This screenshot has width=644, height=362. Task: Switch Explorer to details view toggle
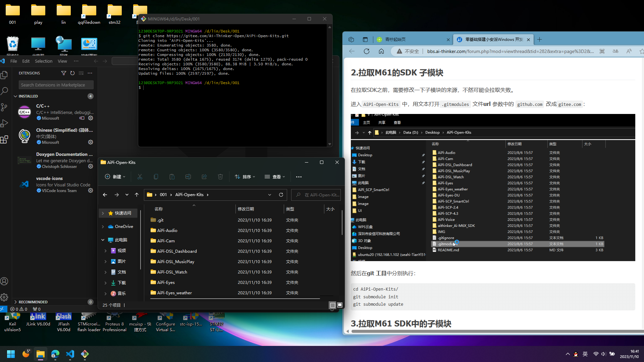pyautogui.click(x=332, y=305)
